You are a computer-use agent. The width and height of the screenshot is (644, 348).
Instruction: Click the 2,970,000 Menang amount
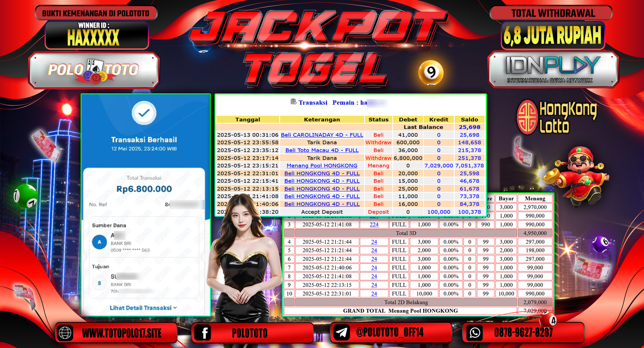pos(535,207)
